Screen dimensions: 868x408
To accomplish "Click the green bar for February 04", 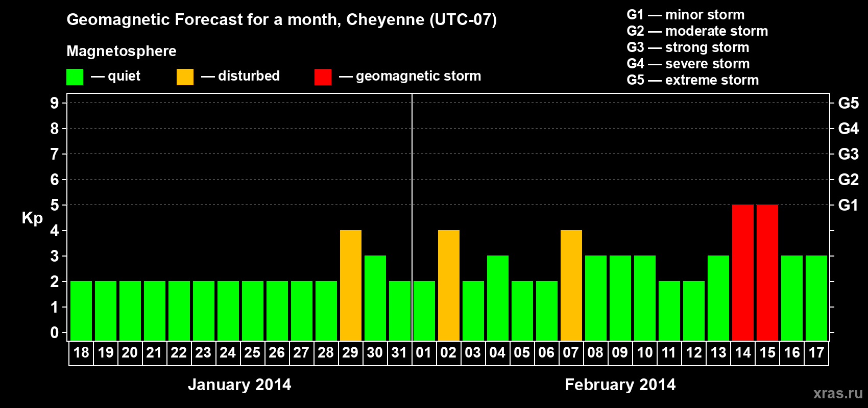I will (498, 298).
